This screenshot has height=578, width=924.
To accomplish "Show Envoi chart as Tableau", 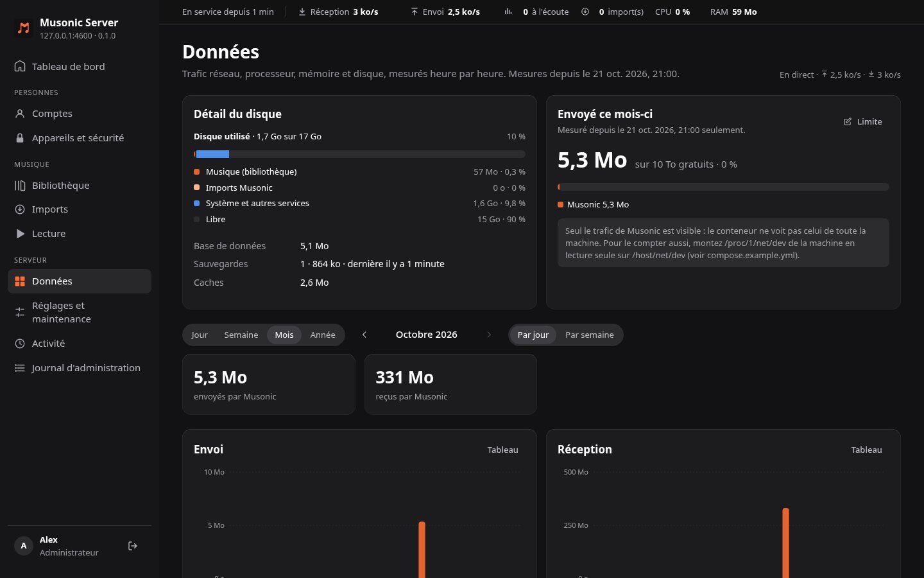I will coord(502,450).
